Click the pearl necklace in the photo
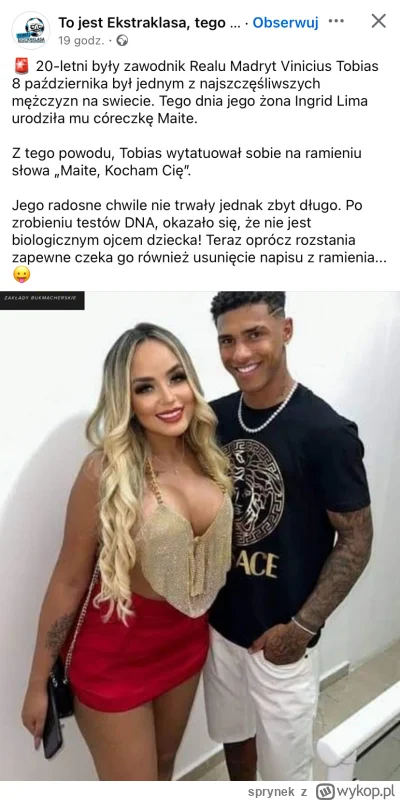This screenshot has width=400, height=801. click(266, 409)
